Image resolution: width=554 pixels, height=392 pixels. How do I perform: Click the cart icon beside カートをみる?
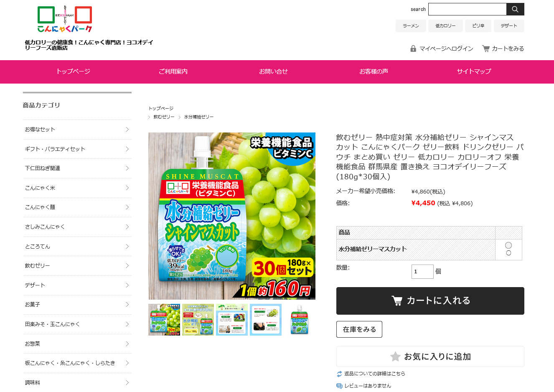486,48
